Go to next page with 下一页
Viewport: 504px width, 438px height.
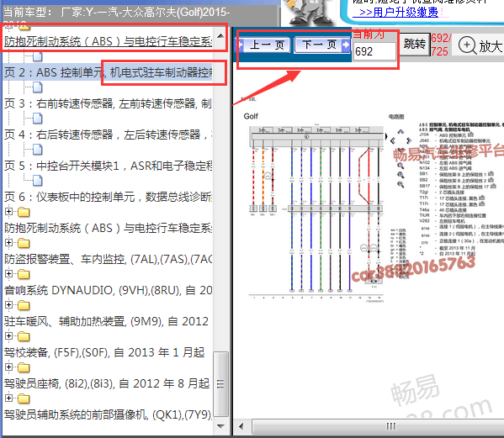(x=322, y=45)
